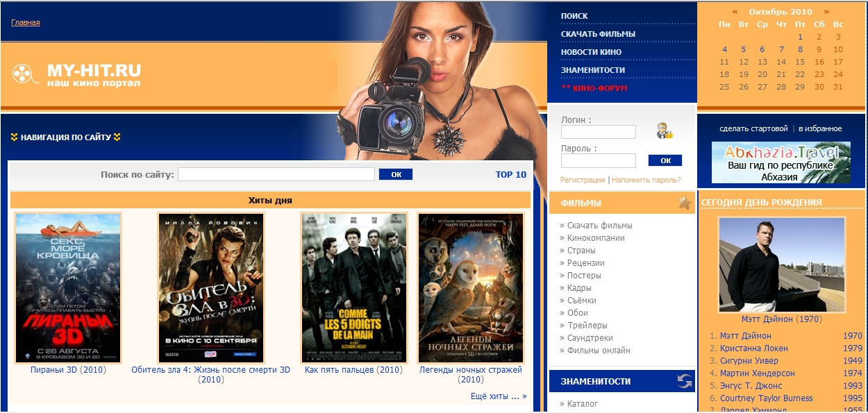Open СКАЧАТЬ ФИЛЬМЫ menu item
868x413 pixels.
[598, 34]
